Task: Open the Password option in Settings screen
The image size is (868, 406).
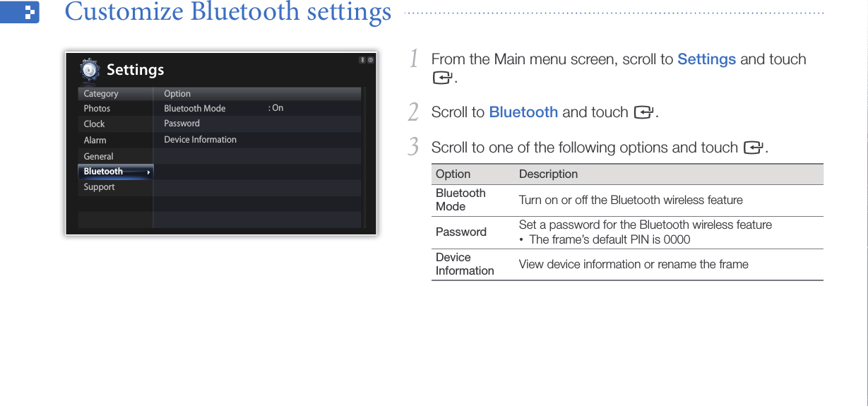Action: point(182,124)
